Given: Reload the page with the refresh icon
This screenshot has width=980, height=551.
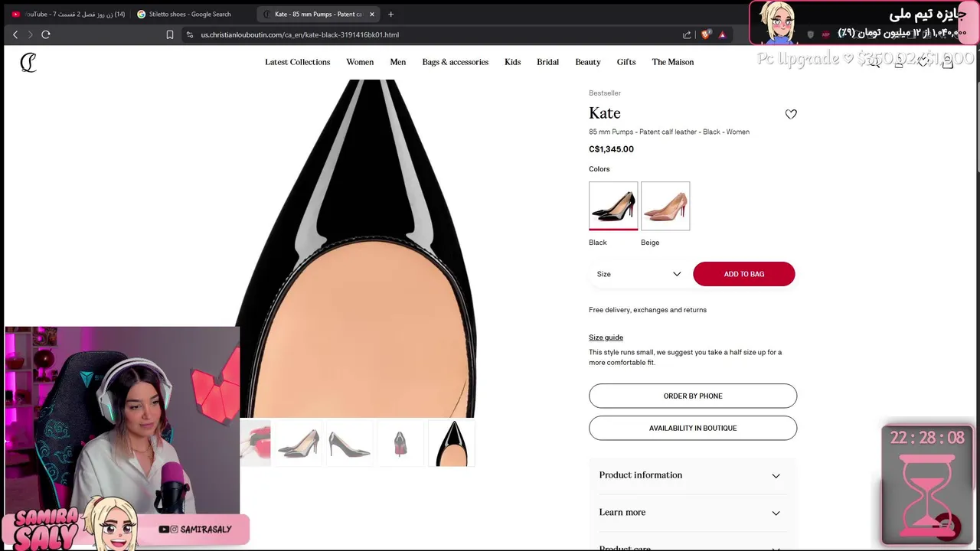Looking at the screenshot, I should point(46,34).
